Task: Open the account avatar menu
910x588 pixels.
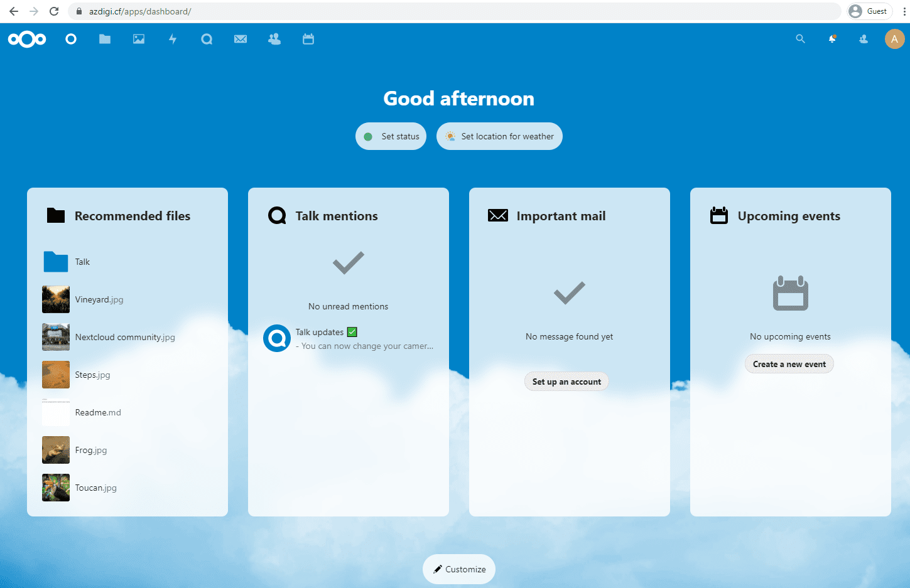Action: point(894,39)
